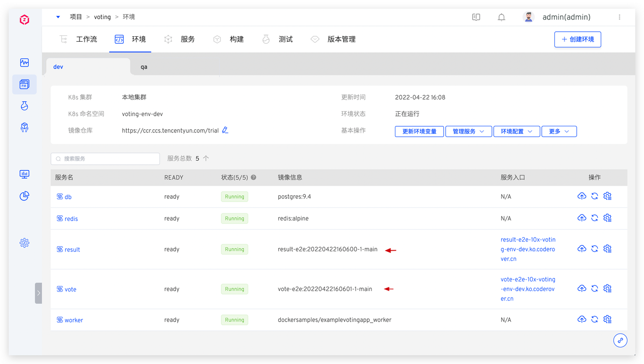Open the system settings gear in sidebar
Image resolution: width=644 pixels, height=364 pixels.
[x=24, y=243]
